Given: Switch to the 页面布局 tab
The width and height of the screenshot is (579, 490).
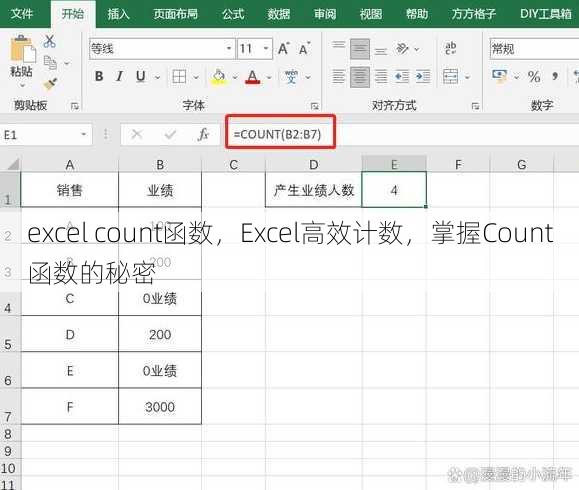Looking at the screenshot, I should pyautogui.click(x=175, y=14).
